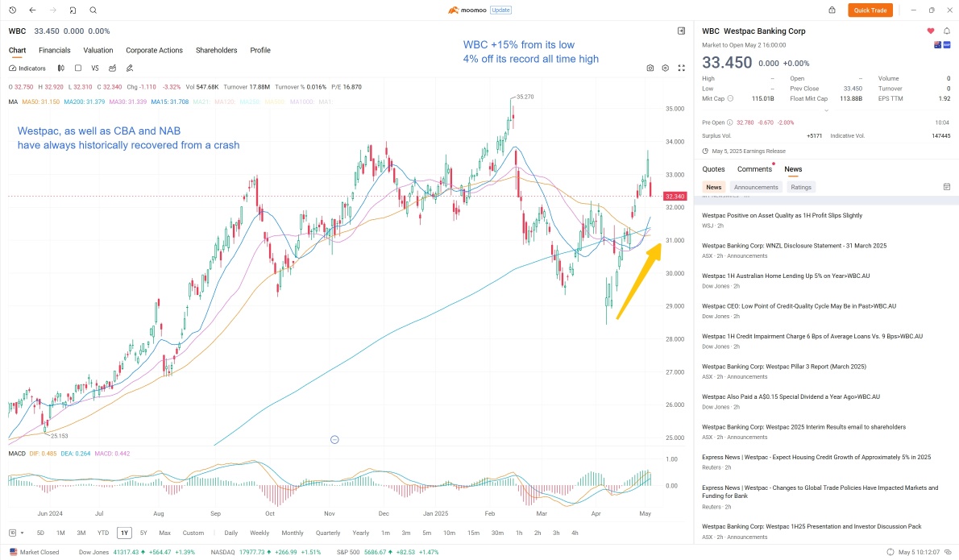Select the 5D time range
The height and width of the screenshot is (560, 959).
pyautogui.click(x=40, y=533)
